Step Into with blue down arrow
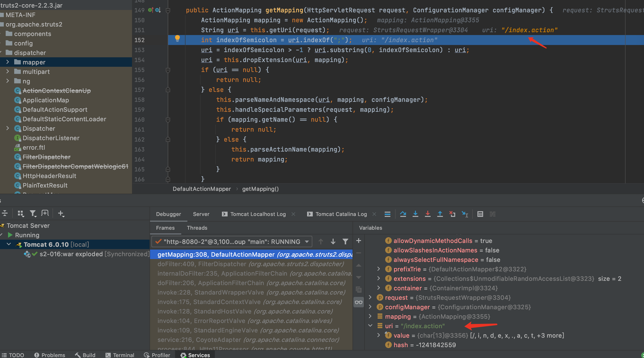Viewport: 644px width, 358px height. [x=415, y=214]
